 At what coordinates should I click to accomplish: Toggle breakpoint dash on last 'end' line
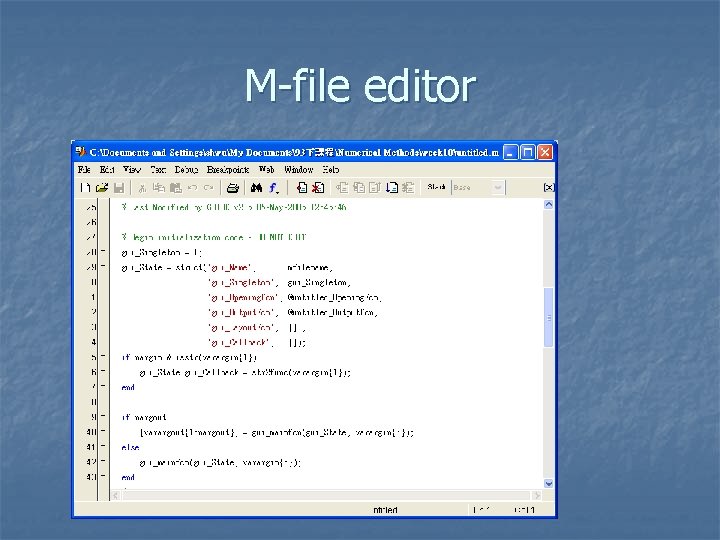point(103,477)
